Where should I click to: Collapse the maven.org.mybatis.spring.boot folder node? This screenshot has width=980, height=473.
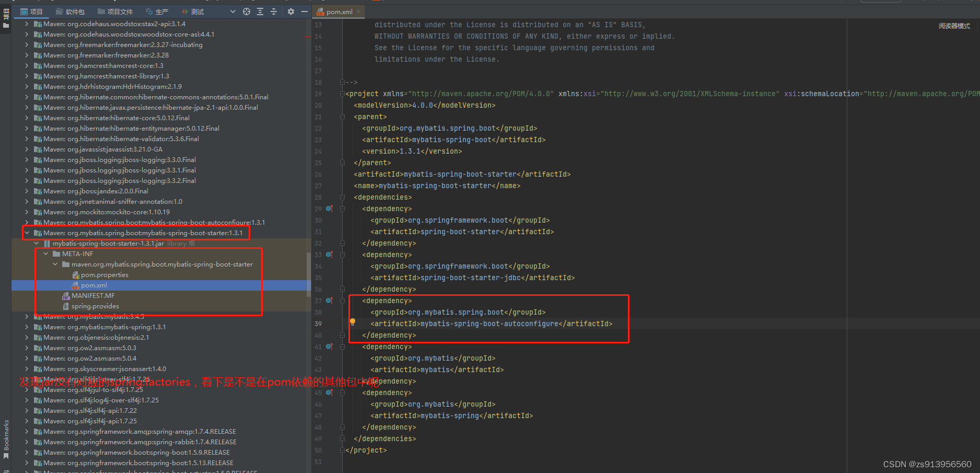pos(55,264)
